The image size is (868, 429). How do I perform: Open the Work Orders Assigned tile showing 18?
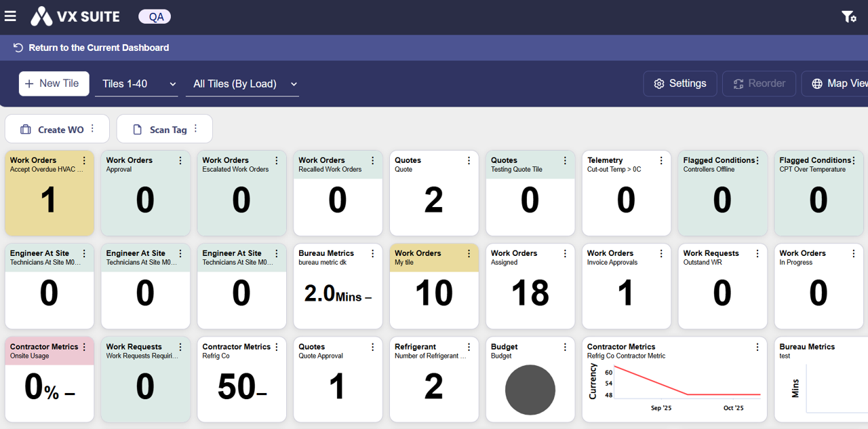pos(530,293)
